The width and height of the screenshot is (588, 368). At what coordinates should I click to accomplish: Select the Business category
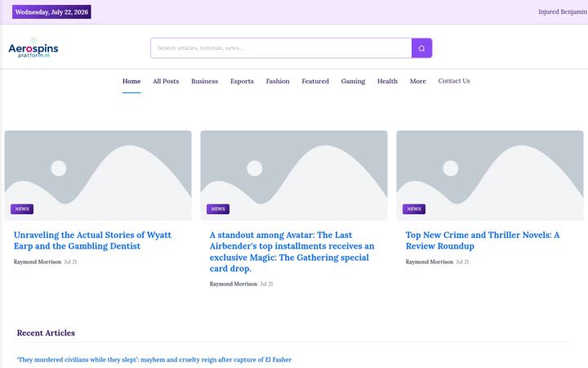[204, 81]
